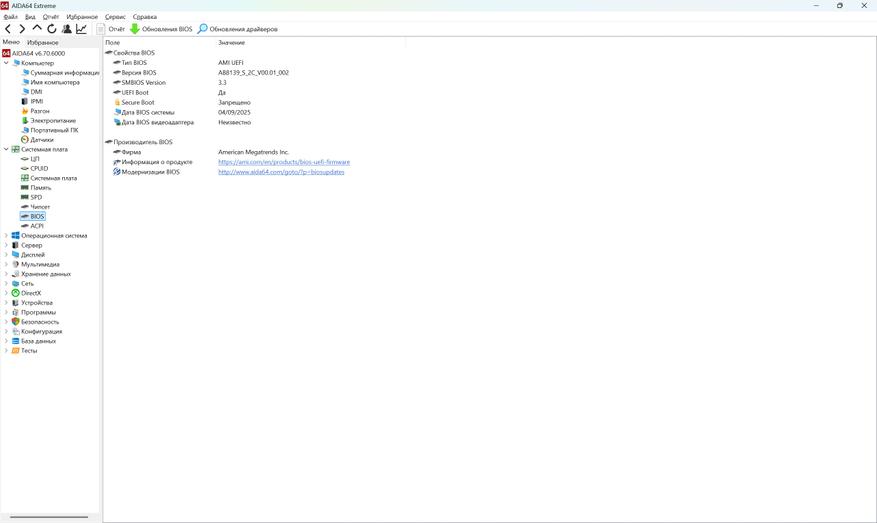This screenshot has height=523, width=877.
Task: Select the Фирма row
Action: 201,152
